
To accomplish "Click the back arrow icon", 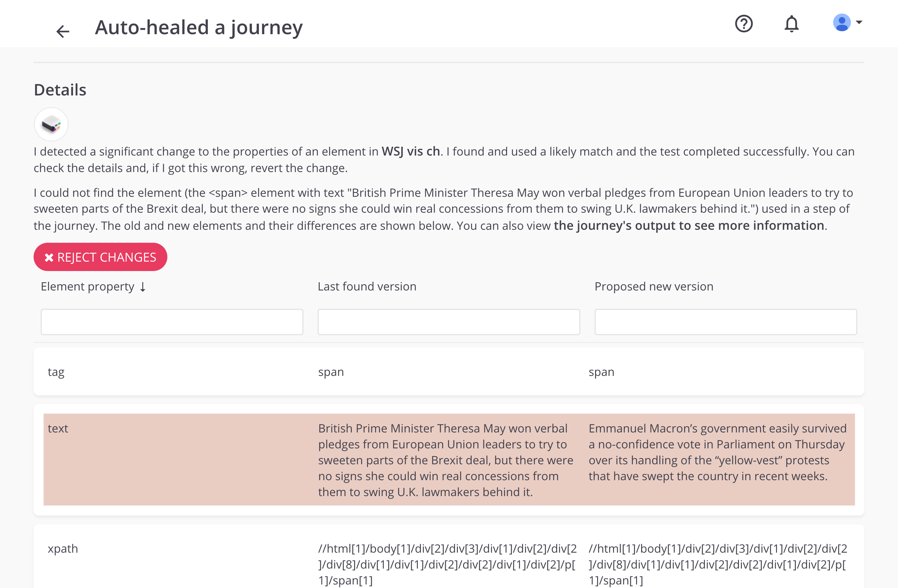I will [x=63, y=31].
